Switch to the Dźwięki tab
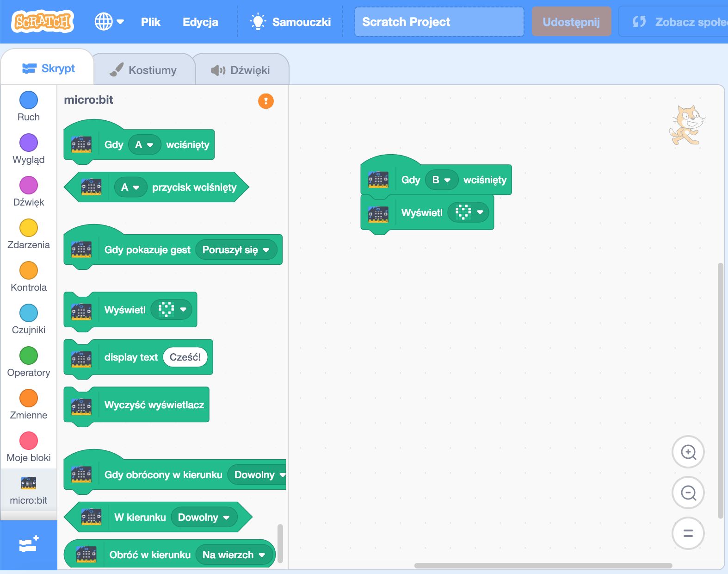This screenshot has height=574, width=728. pyautogui.click(x=241, y=70)
